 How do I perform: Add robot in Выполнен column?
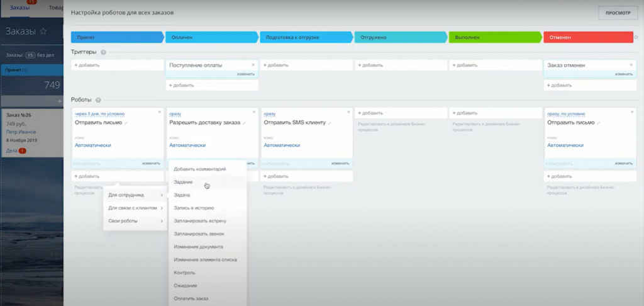496,113
